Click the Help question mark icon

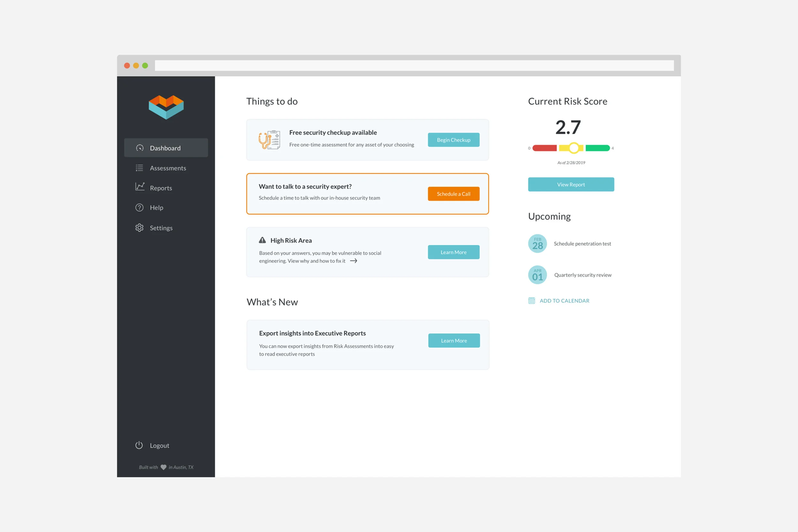139,208
